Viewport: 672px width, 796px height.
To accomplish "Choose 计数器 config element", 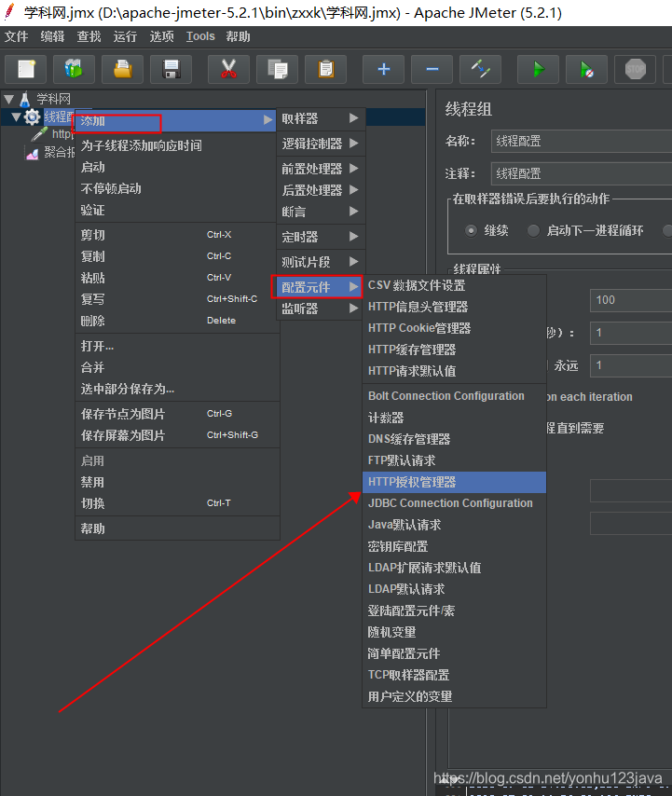I will point(454,418).
